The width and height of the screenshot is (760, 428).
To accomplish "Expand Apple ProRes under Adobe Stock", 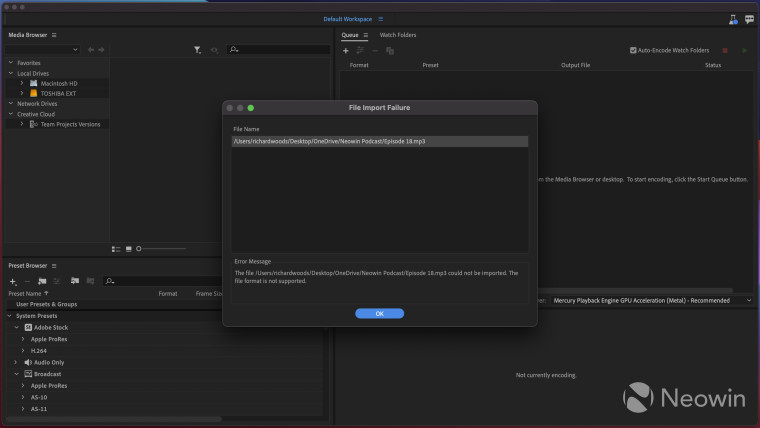I will click(x=23, y=339).
